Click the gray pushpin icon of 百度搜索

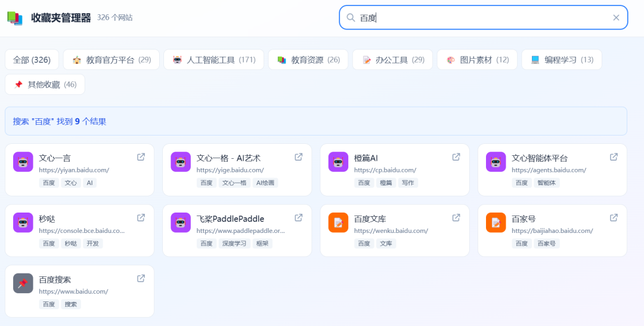pos(23,283)
